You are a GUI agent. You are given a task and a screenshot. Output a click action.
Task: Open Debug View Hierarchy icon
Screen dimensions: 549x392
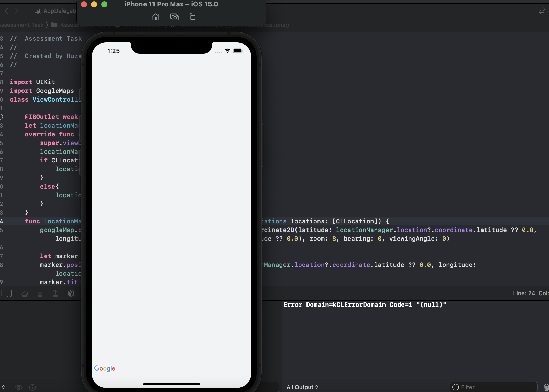(71, 293)
